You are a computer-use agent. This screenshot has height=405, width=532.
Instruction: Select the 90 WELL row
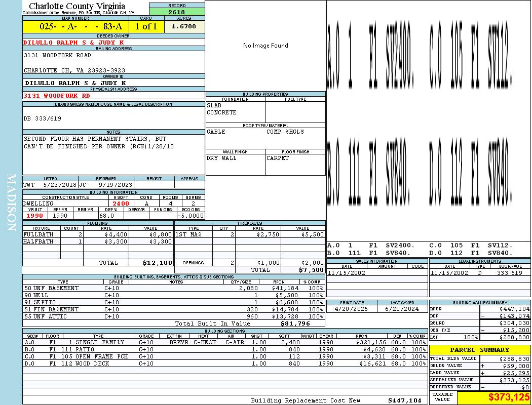(x=174, y=295)
